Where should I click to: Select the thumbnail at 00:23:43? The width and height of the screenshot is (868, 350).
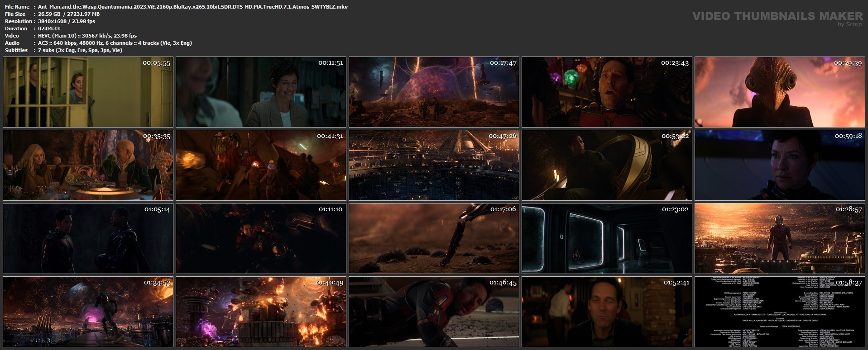point(607,92)
